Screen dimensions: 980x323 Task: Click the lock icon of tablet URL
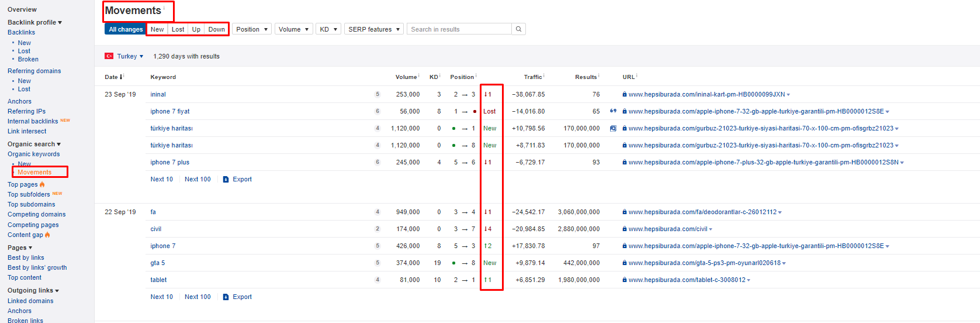[x=625, y=280]
